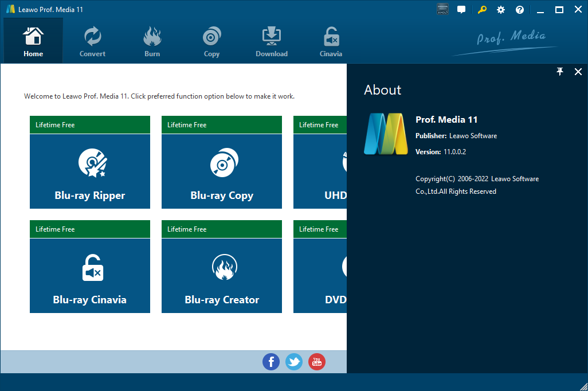
Task: Launch the Blu-ray Copy module
Action: [222, 171]
